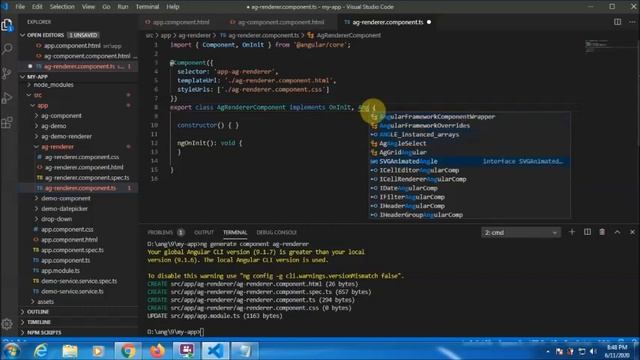Switch to Debug Console panel tab
The height and width of the screenshot is (360, 640).
point(276,233)
